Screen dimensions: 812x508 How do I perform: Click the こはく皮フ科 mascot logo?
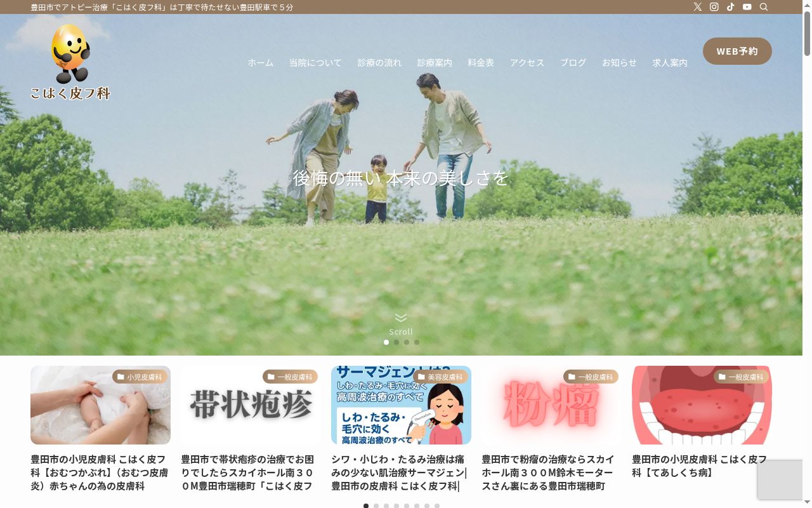(x=70, y=62)
